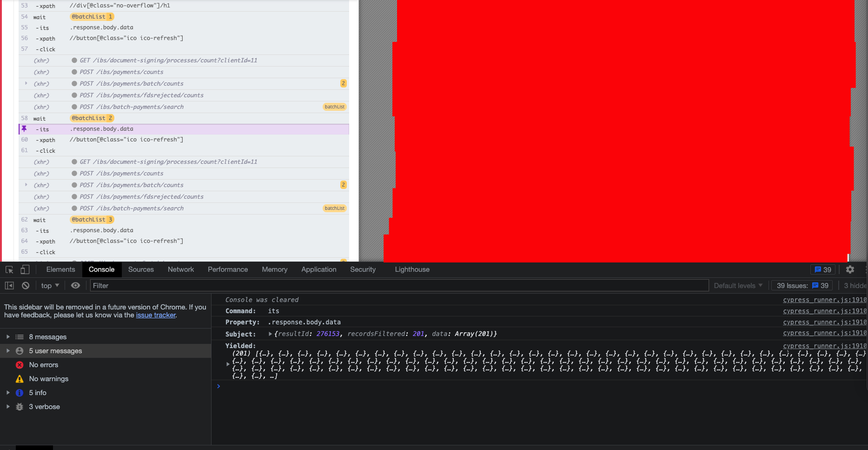Hide the console sidebar
This screenshot has width=868, height=450.
point(9,285)
